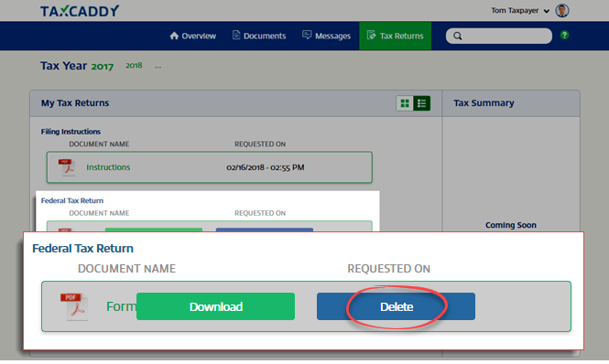Select the Tax Returns tab
The image size is (609, 364).
tap(395, 36)
